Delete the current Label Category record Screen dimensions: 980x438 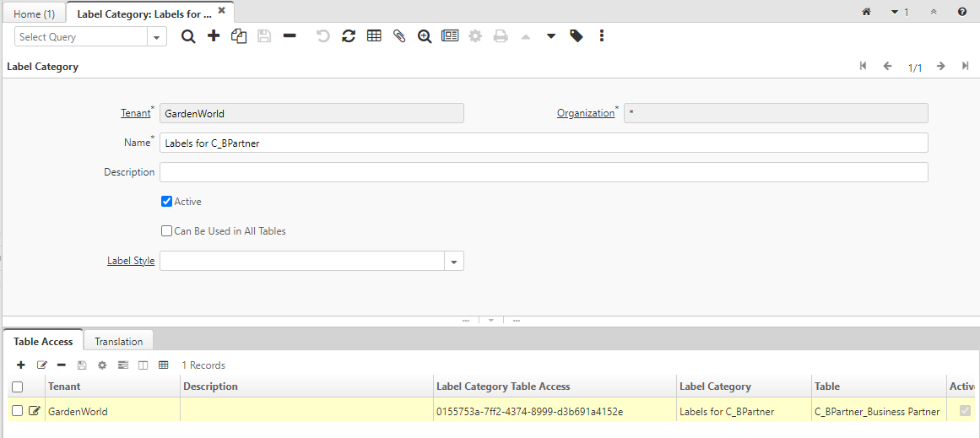[290, 36]
